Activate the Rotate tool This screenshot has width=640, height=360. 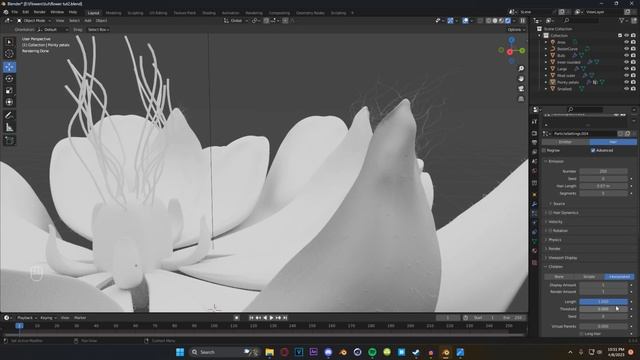(9, 78)
